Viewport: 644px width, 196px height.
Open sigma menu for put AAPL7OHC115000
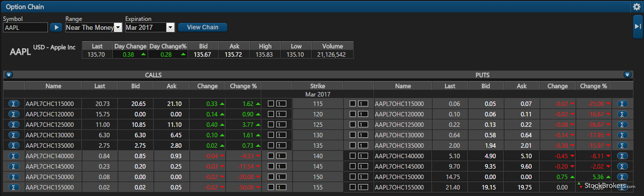[x=623, y=104]
